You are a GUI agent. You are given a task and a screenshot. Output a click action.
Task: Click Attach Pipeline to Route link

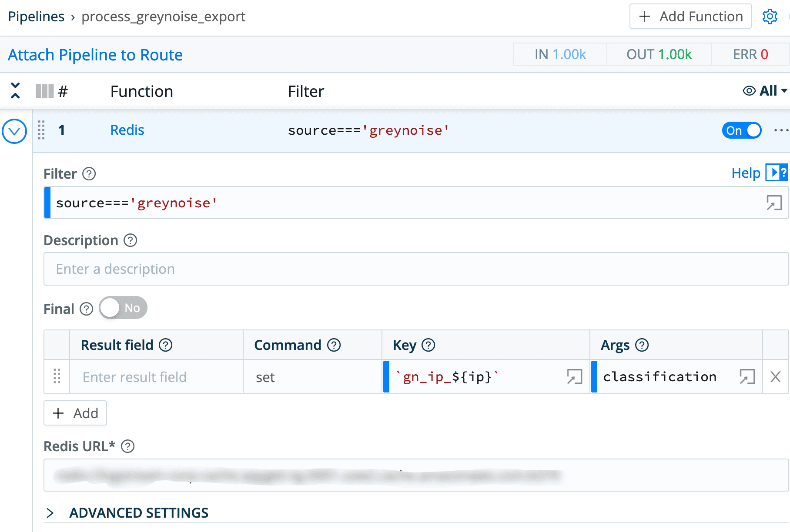click(x=95, y=55)
